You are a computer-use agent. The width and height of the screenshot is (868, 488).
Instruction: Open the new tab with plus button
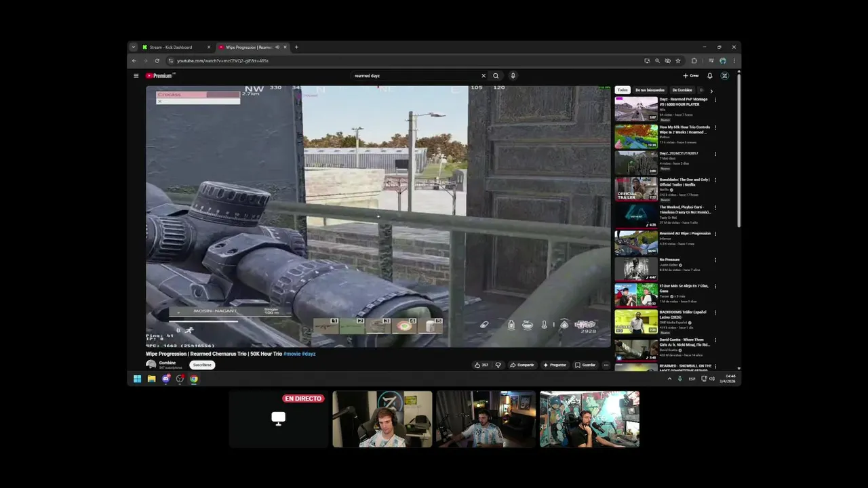click(296, 47)
